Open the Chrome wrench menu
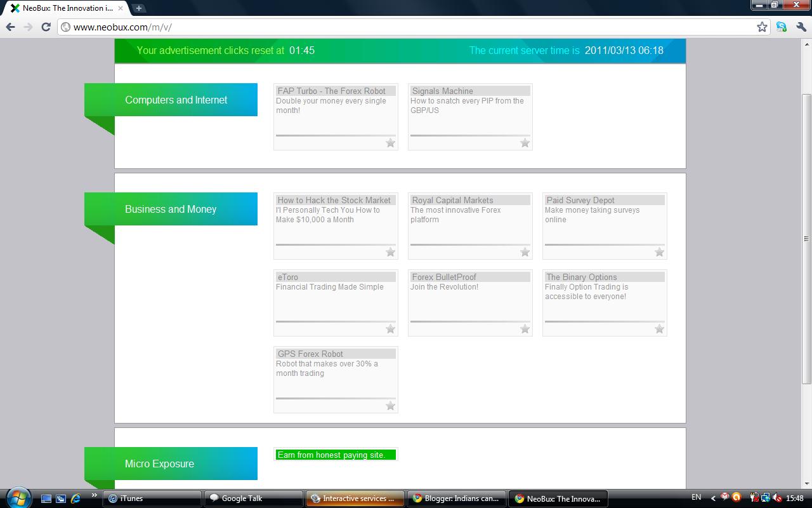812x508 pixels. 801,27
